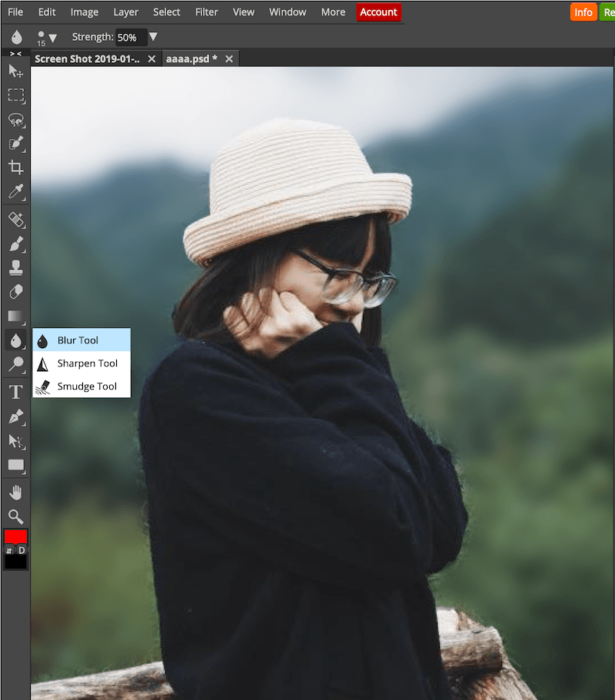The image size is (615, 700).
Task: Click the blur droplet icon in options bar
Action: tap(16, 37)
